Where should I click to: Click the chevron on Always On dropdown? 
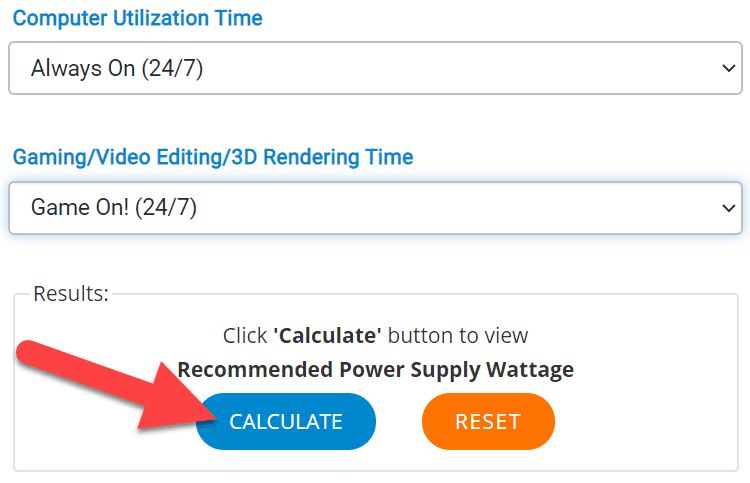pos(728,68)
